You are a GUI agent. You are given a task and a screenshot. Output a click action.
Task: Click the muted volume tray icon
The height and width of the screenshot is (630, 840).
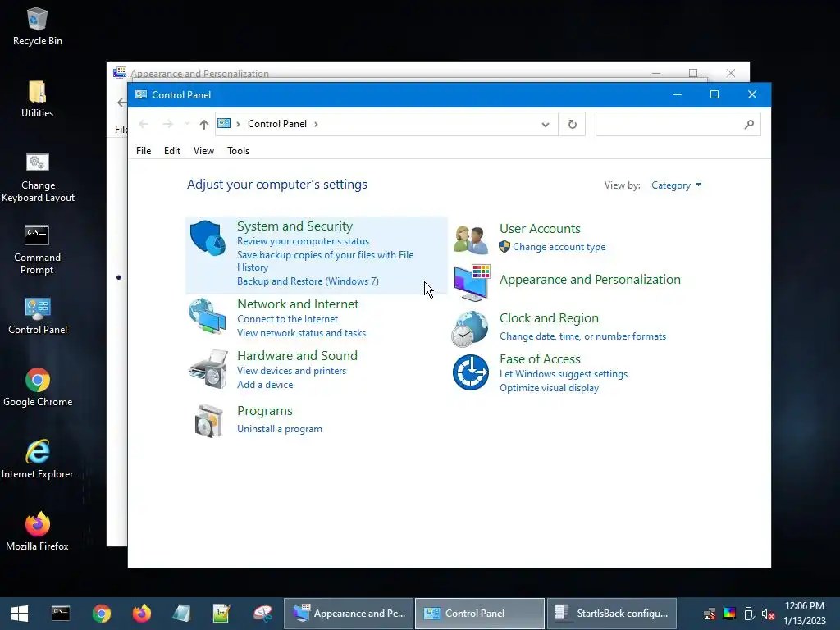[768, 614]
